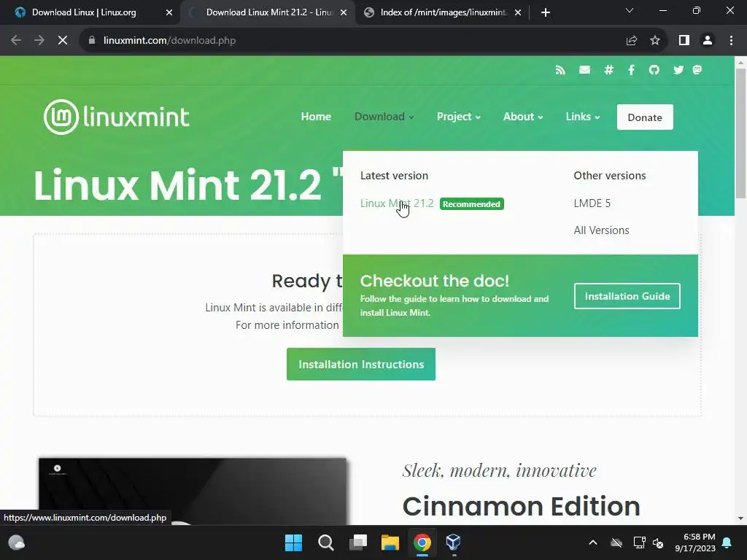Open the browser side panel
747x560 pixels.
(x=684, y=41)
